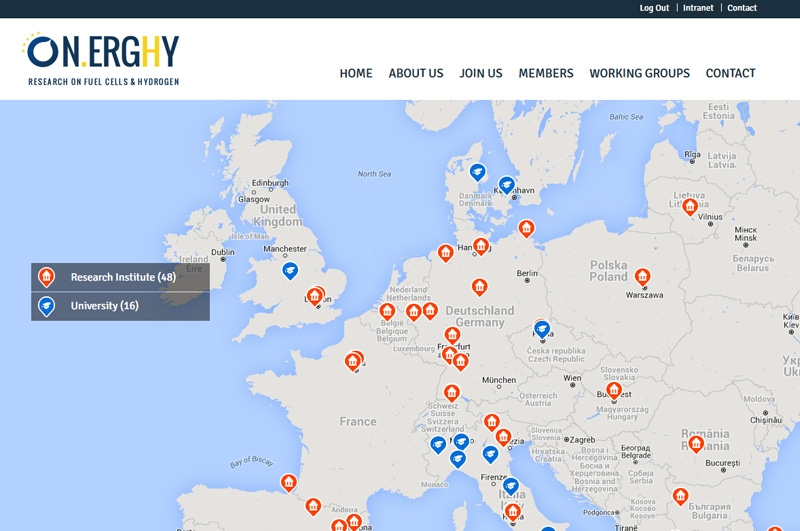The width and height of the screenshot is (800, 531).
Task: Click the research institute marker in Belgium
Action: [x=387, y=311]
